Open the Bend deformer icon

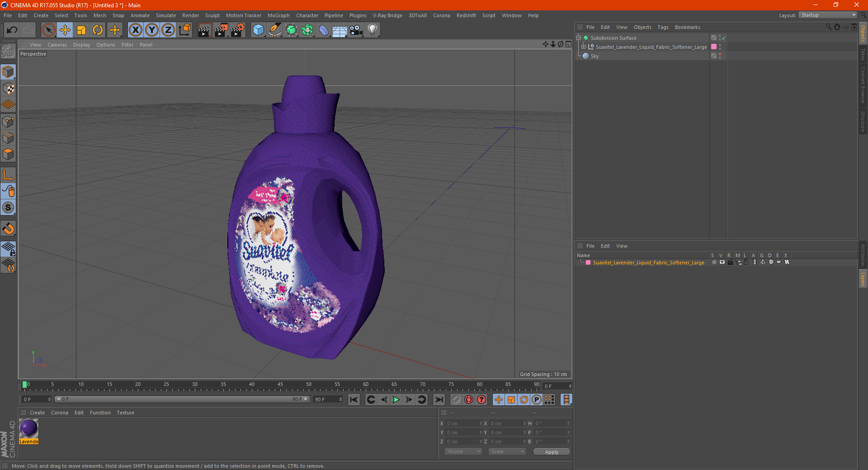pyautogui.click(x=324, y=30)
